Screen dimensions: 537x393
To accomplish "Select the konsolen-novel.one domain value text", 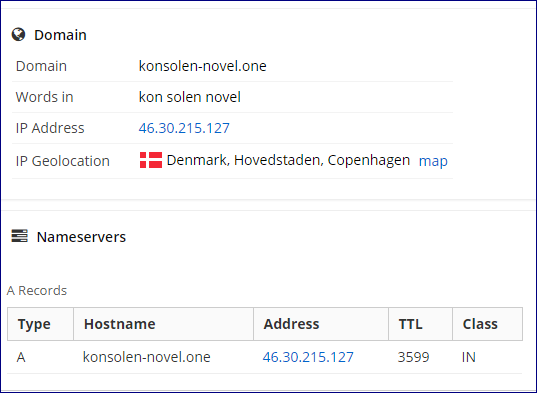I will tap(202, 66).
